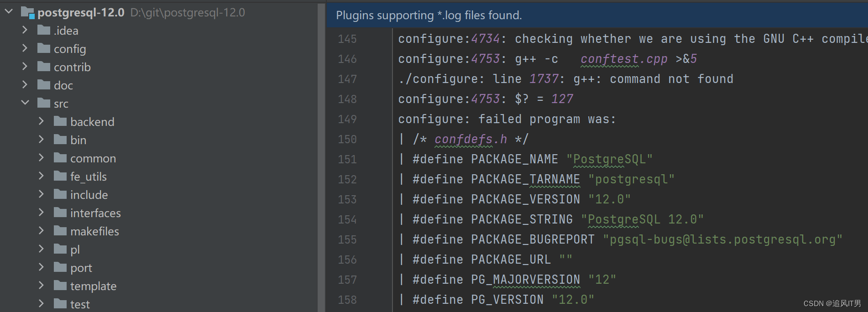This screenshot has height=312, width=868.
Task: Click the PACKAGE_BUGREPORT email string
Action: coord(722,240)
